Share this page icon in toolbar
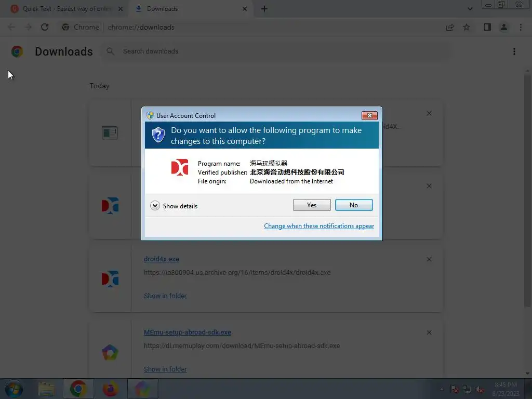This screenshot has height=399, width=532. pos(450,27)
